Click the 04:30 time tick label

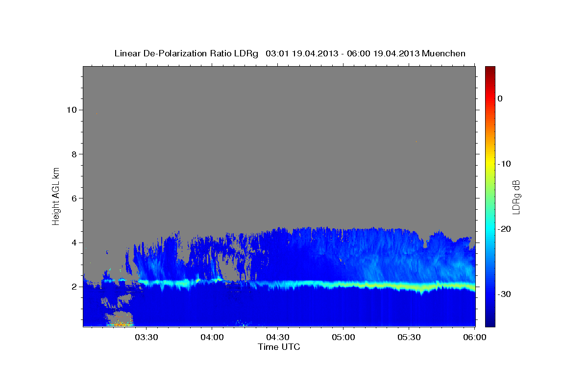(277, 338)
